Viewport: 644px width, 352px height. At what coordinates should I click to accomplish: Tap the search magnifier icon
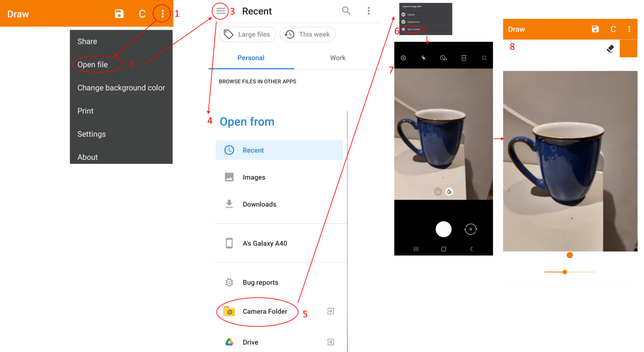346,11
